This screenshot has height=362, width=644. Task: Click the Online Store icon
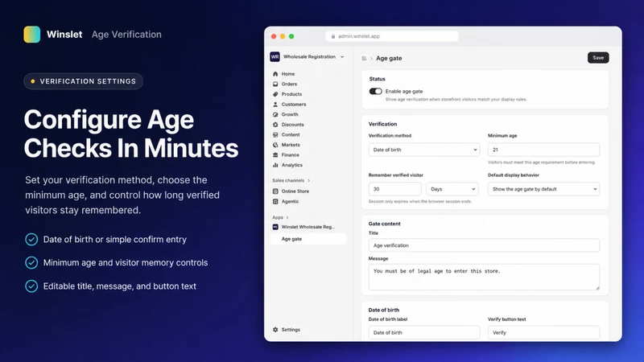coord(275,191)
